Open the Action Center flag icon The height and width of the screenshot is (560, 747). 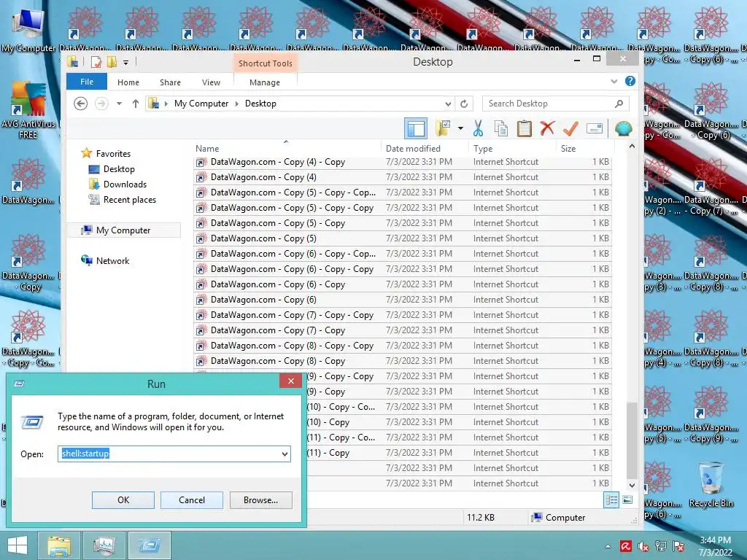pyautogui.click(x=678, y=546)
